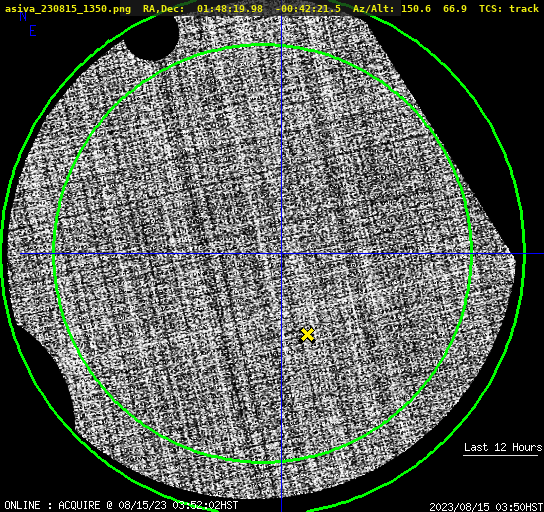This screenshot has width=544, height=512.
Task: Click the altitude value 66.9
Action: pyautogui.click(x=455, y=8)
